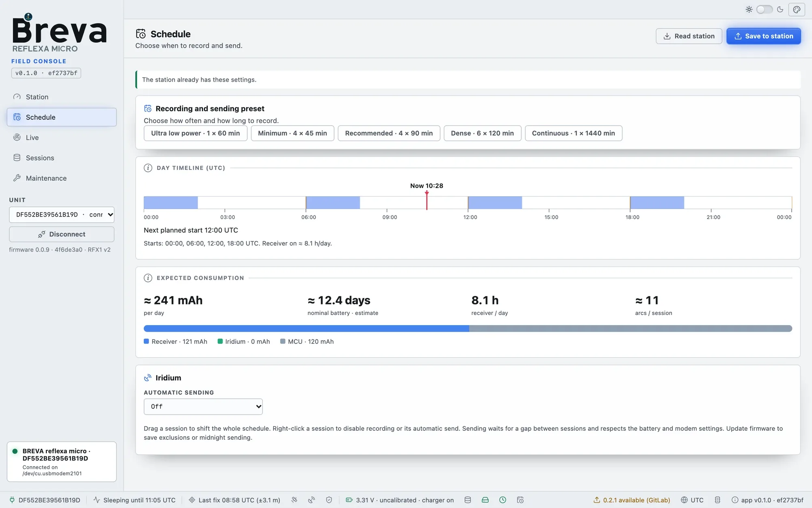Open Sessions in the sidebar

(62, 158)
